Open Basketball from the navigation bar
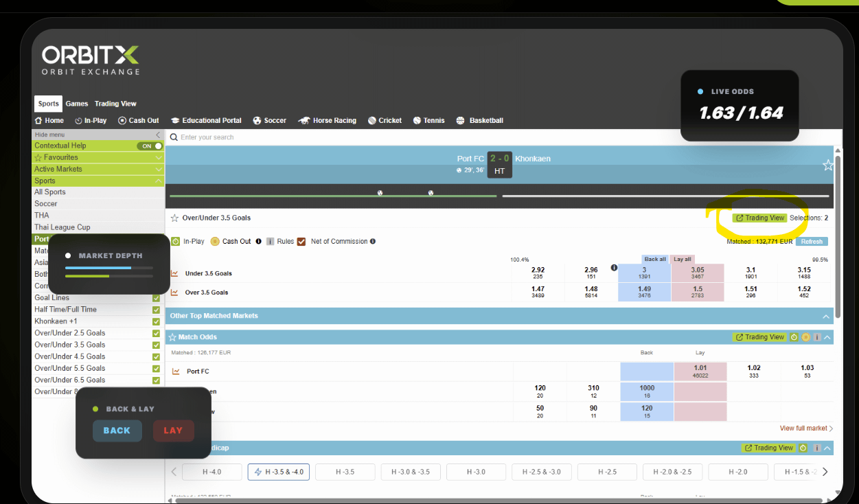This screenshot has width=859, height=504. point(479,120)
